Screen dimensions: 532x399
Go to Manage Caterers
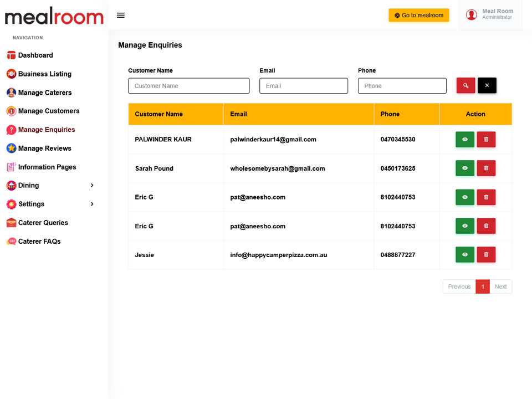[x=45, y=93]
